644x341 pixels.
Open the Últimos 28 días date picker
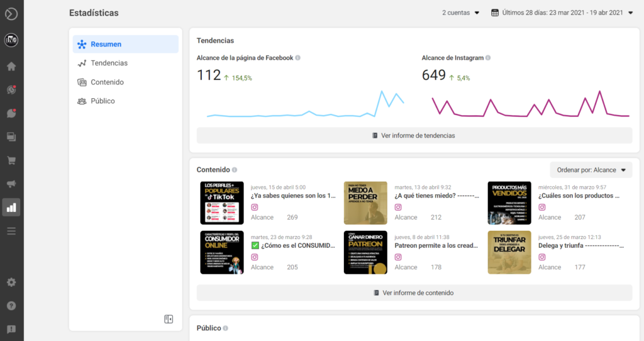pos(562,13)
